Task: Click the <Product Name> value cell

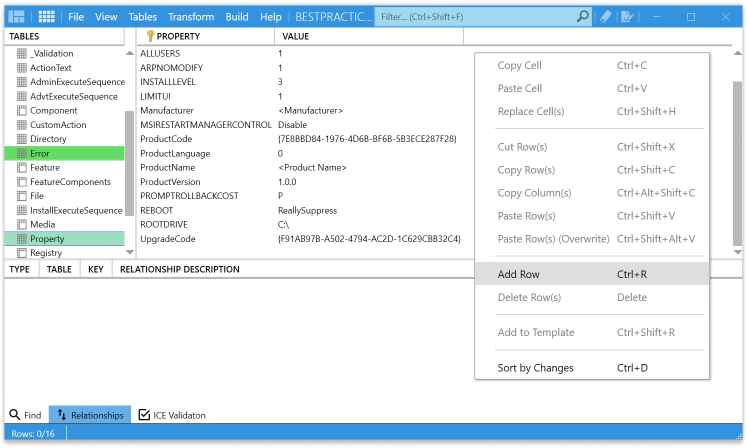Action: point(312,167)
